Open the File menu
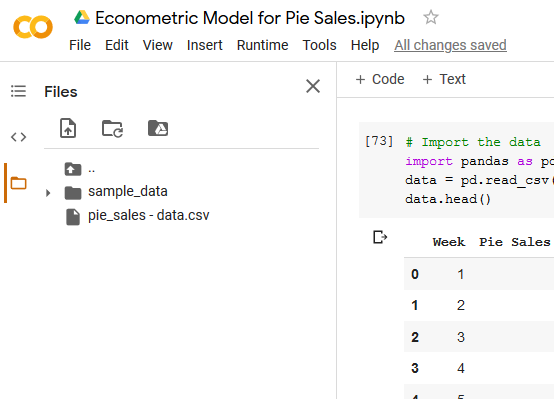554x399 pixels. tap(80, 45)
